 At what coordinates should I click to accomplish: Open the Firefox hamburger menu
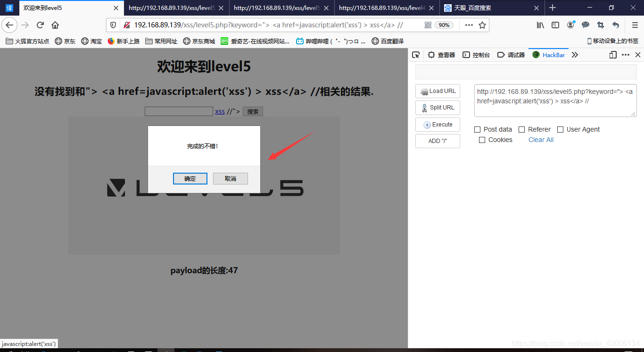tap(635, 25)
